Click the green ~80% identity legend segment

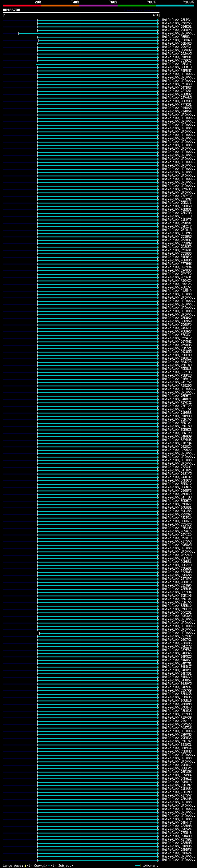[x=137, y=6]
